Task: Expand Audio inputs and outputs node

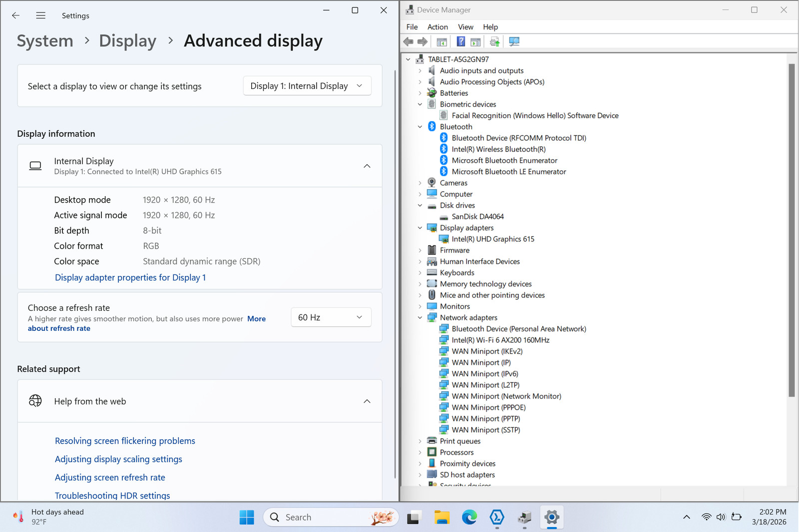Action: (x=420, y=70)
